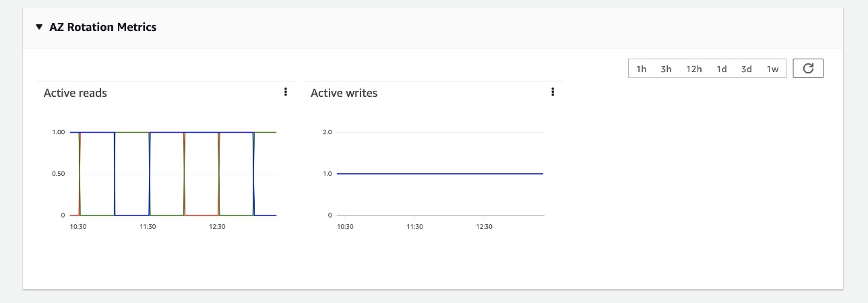
Task: Click the refresh metrics icon button
Action: pos(808,69)
